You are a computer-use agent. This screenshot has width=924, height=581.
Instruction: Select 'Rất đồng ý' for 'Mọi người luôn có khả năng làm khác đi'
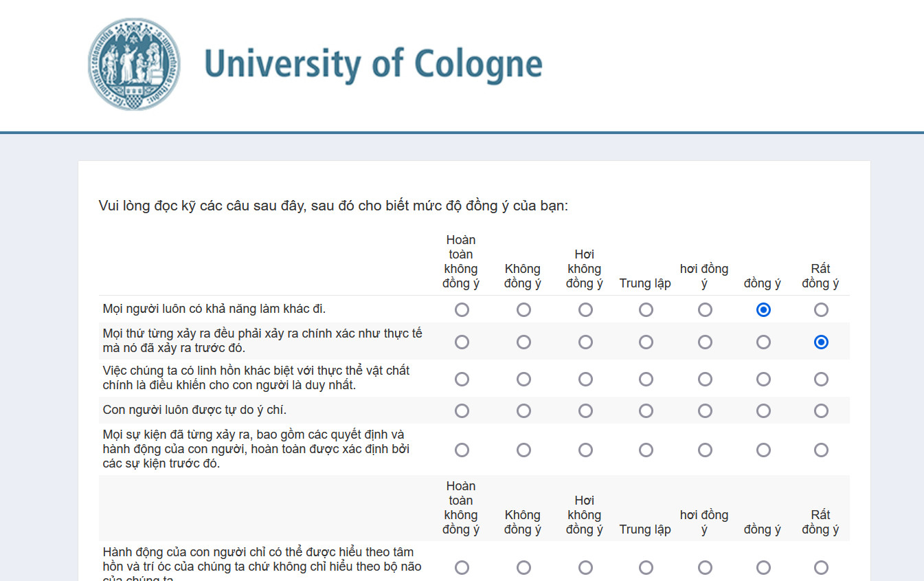(821, 310)
